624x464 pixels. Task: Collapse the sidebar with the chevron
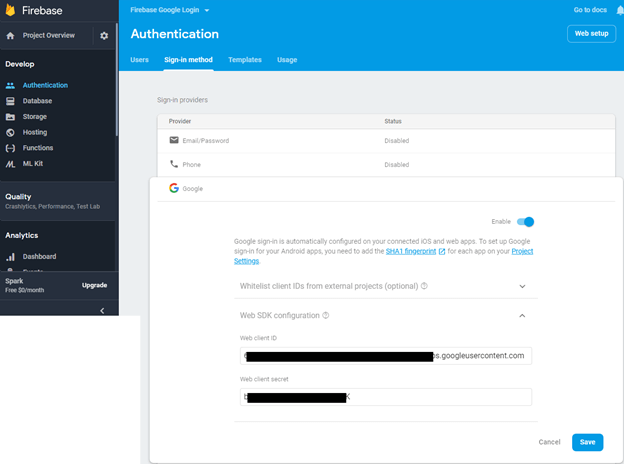tap(101, 310)
